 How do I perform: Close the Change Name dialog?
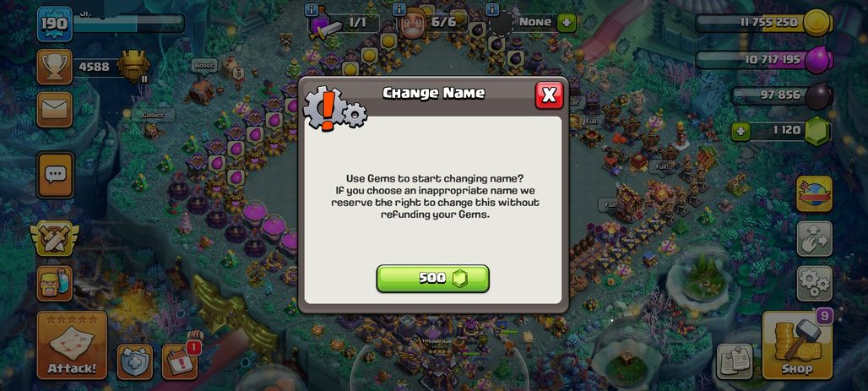click(x=549, y=95)
